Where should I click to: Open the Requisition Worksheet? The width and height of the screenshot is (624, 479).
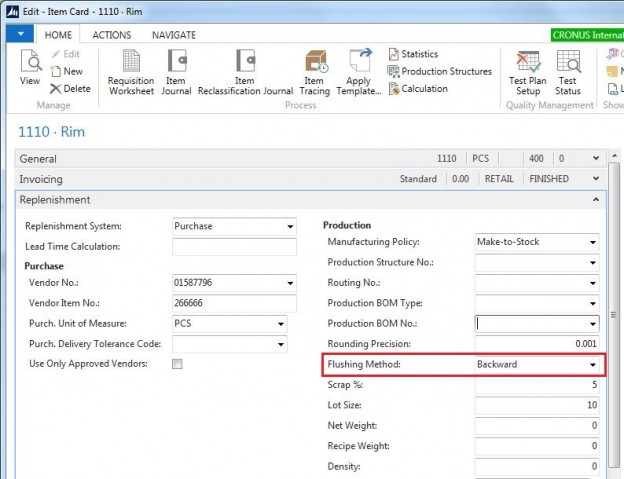click(131, 73)
